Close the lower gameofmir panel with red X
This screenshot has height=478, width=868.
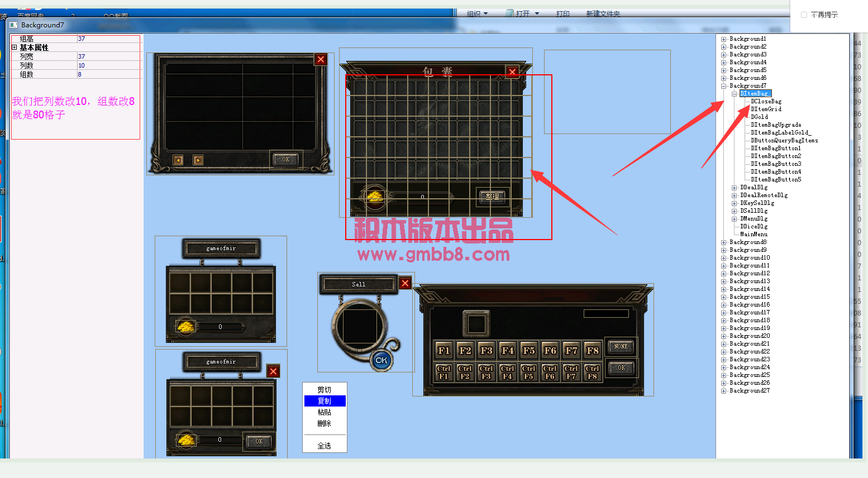273,371
